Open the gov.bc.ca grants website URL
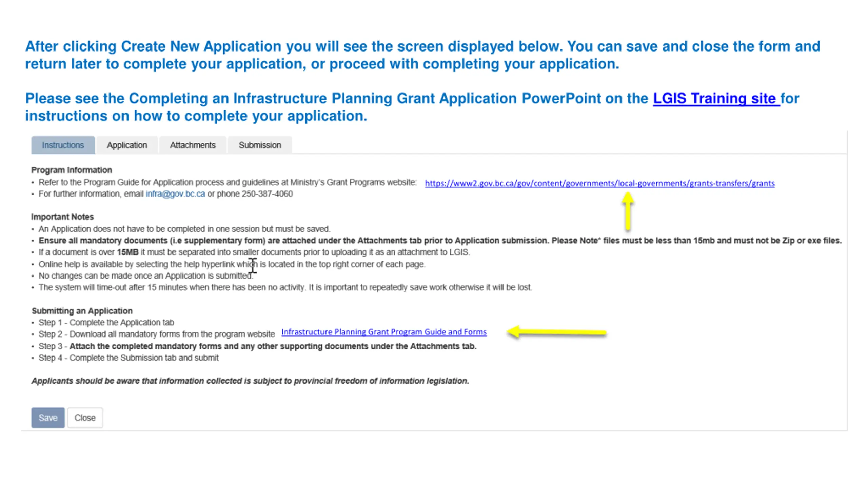The height and width of the screenshot is (488, 868). pyautogui.click(x=599, y=183)
